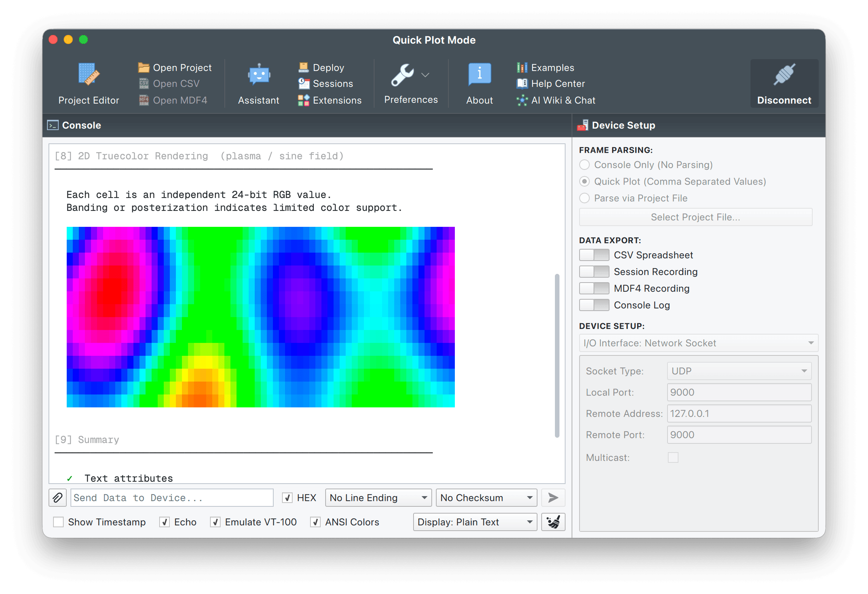Open the Project Editor
Viewport: 868px width, 594px height.
pos(89,83)
